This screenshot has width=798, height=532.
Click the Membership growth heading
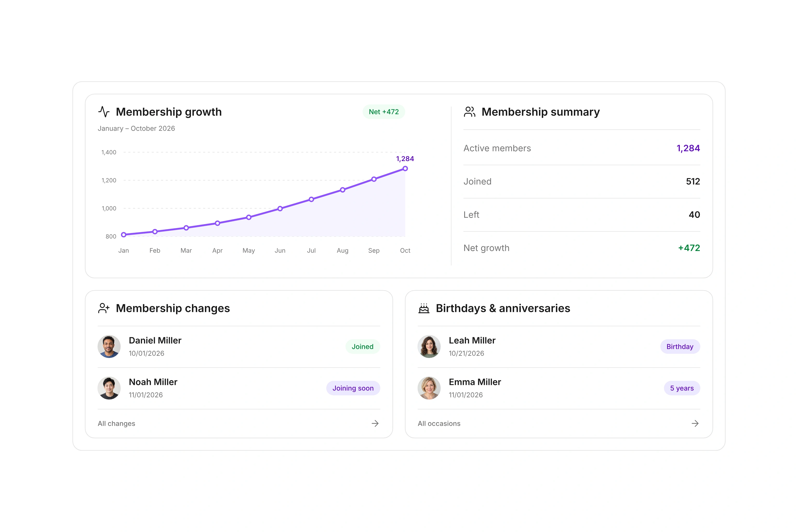click(x=169, y=112)
